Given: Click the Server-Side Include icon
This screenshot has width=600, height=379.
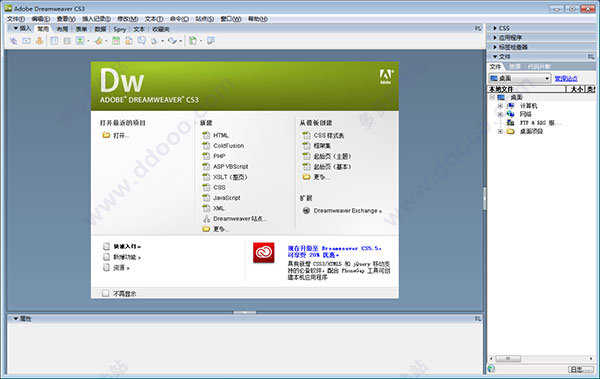Looking at the screenshot, I should (129, 41).
